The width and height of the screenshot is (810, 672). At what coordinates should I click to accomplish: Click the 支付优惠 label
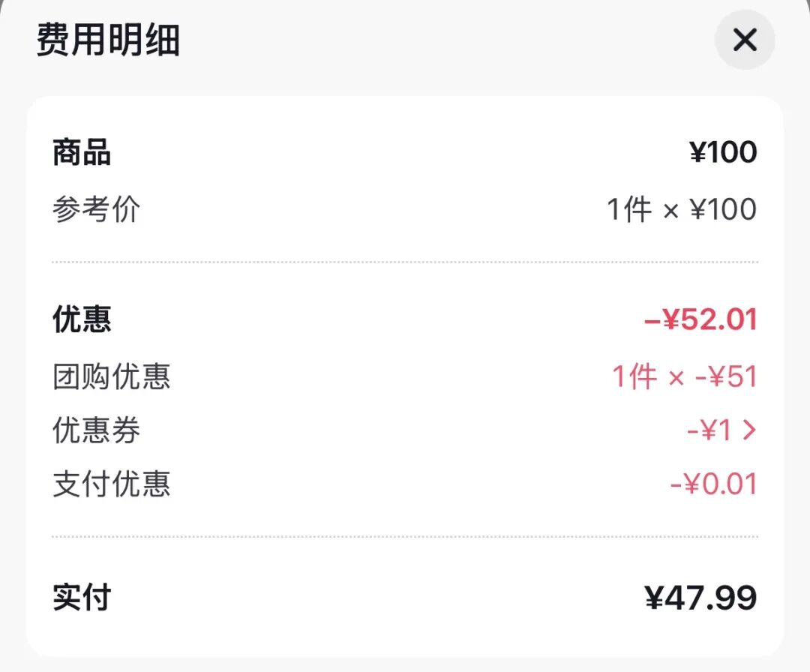(111, 484)
